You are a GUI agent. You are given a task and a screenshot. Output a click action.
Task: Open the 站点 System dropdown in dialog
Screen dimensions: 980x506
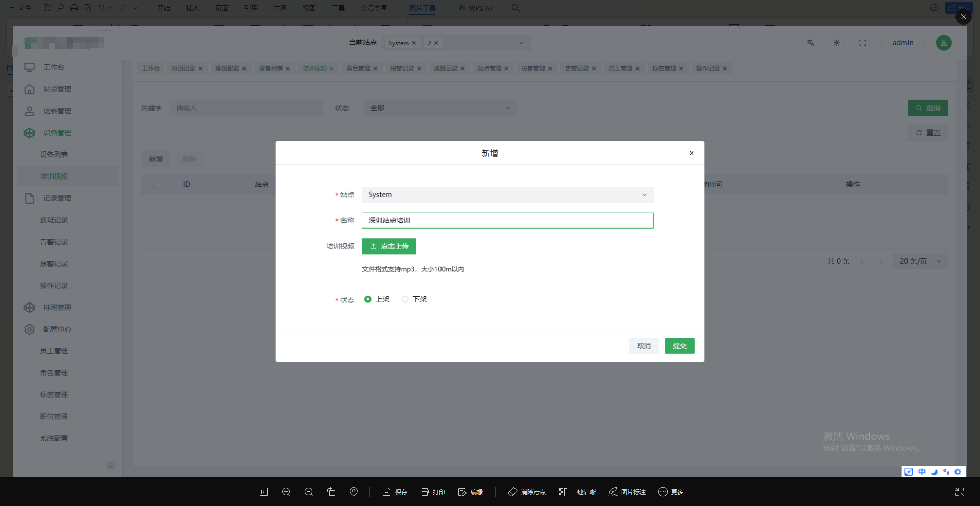tap(507, 195)
